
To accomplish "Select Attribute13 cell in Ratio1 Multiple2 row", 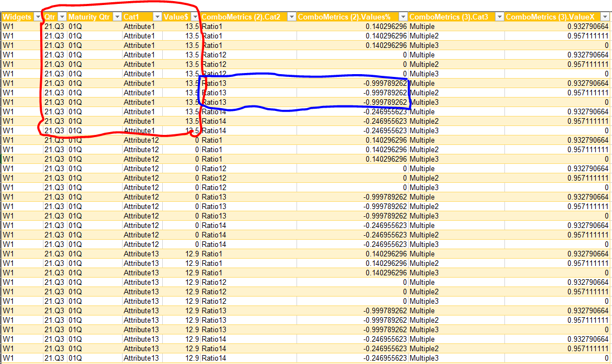I will click(142, 263).
